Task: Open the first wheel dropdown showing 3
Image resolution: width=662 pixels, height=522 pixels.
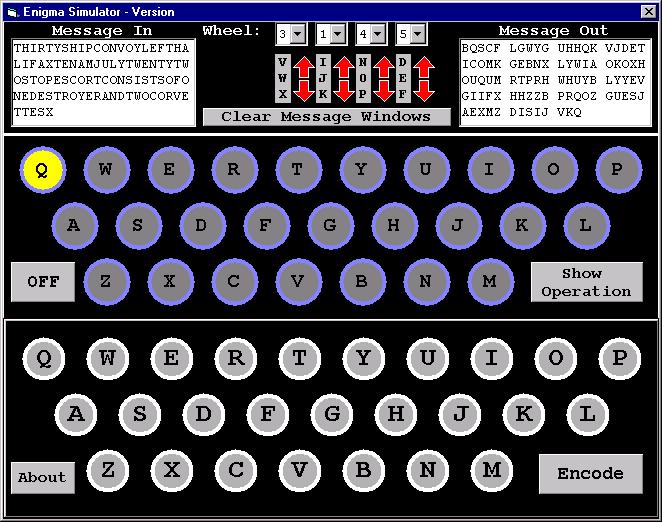Action: tap(299, 35)
